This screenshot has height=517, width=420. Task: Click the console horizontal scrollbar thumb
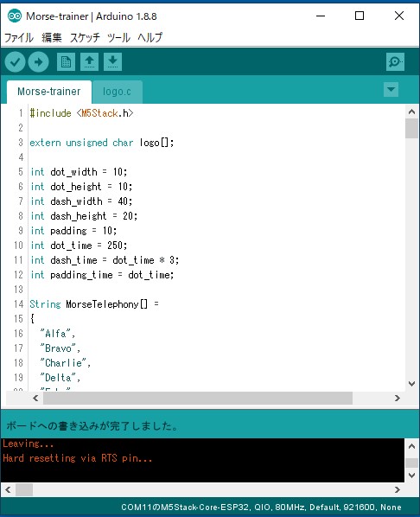pos(24,489)
